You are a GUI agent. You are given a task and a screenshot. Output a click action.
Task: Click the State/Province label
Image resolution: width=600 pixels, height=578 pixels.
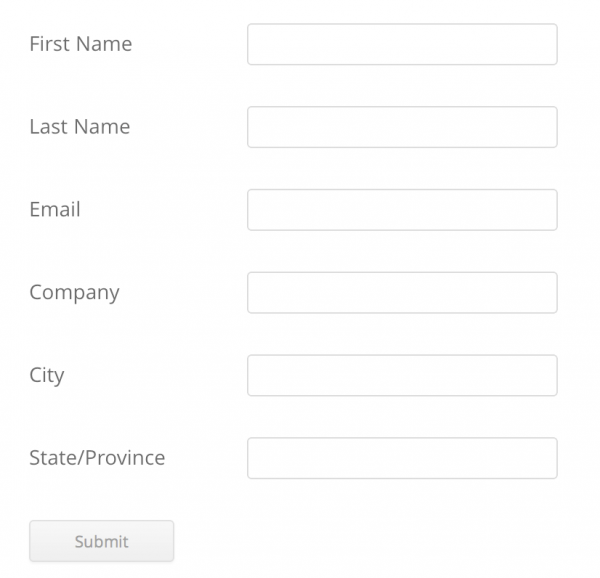point(97,458)
